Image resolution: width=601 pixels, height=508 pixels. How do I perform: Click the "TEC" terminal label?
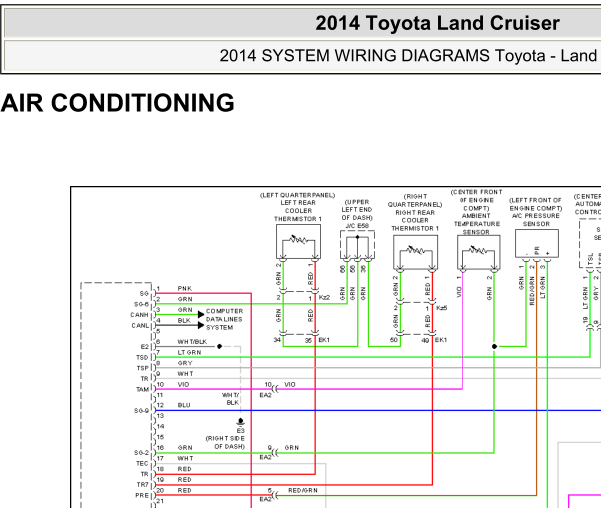coord(142,464)
